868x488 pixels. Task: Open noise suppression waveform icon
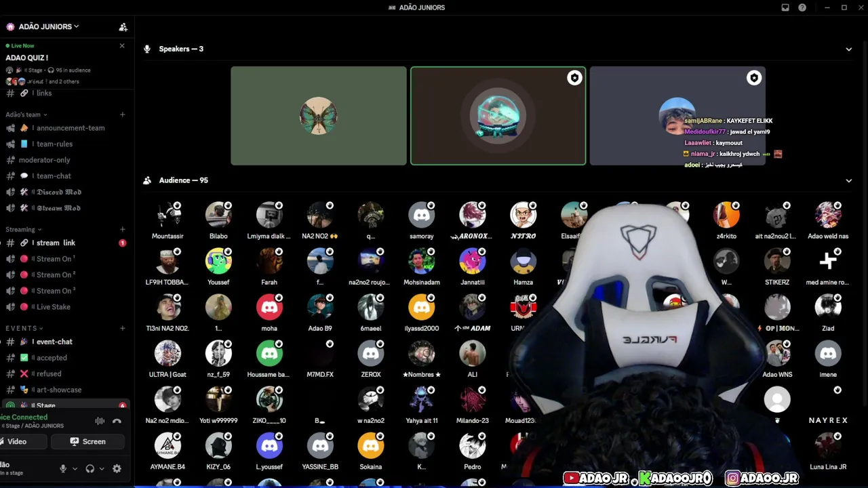click(100, 421)
